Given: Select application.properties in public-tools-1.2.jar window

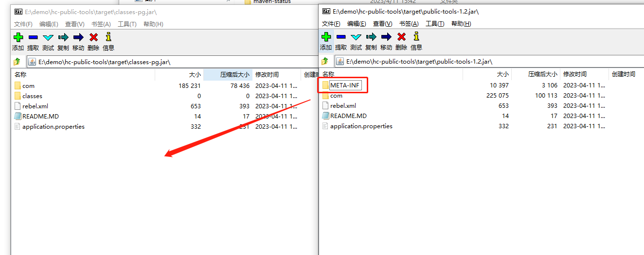Looking at the screenshot, I should pyautogui.click(x=361, y=126).
